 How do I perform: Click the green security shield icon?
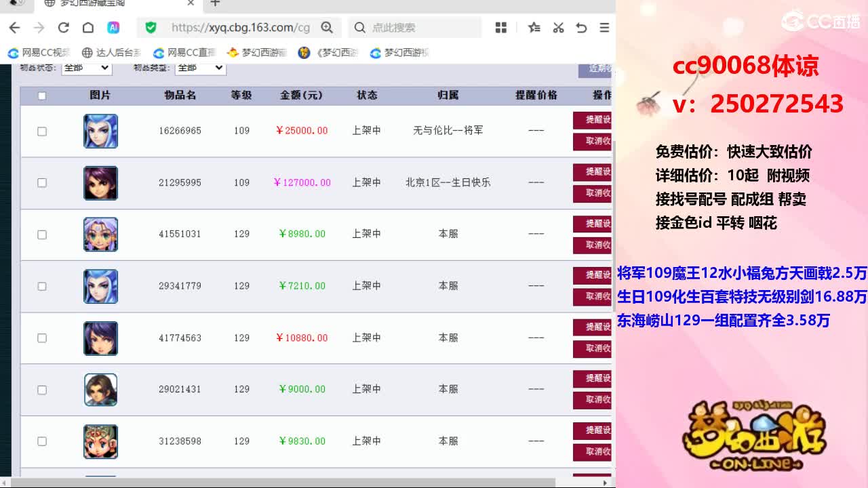(151, 28)
